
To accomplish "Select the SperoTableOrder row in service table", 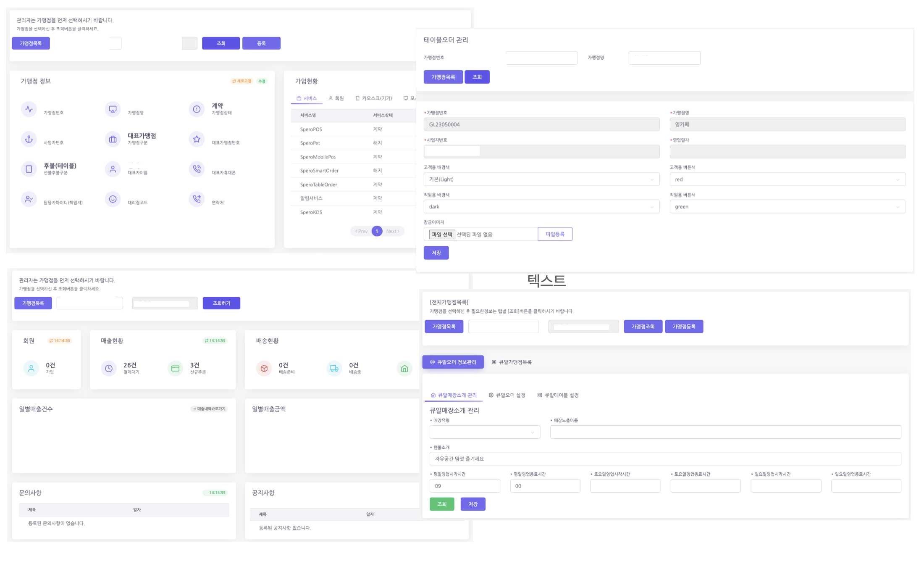I will coord(354,184).
